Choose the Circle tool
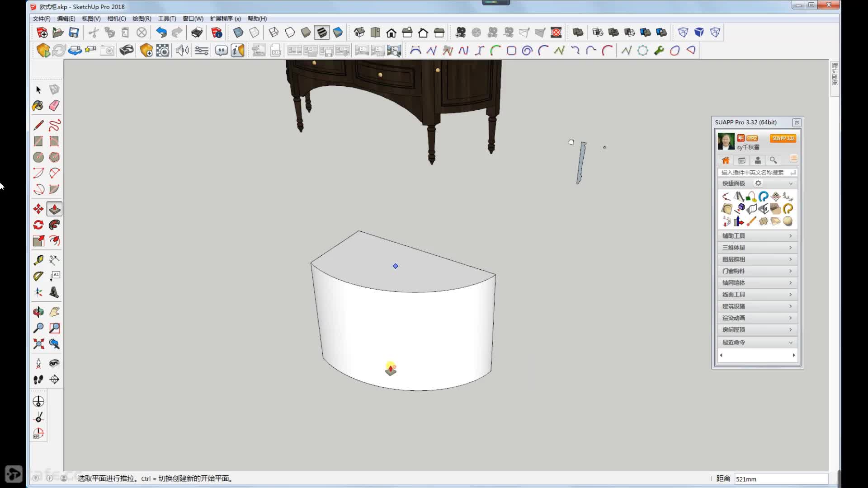Viewport: 868px width, 488px height. pos(38,157)
